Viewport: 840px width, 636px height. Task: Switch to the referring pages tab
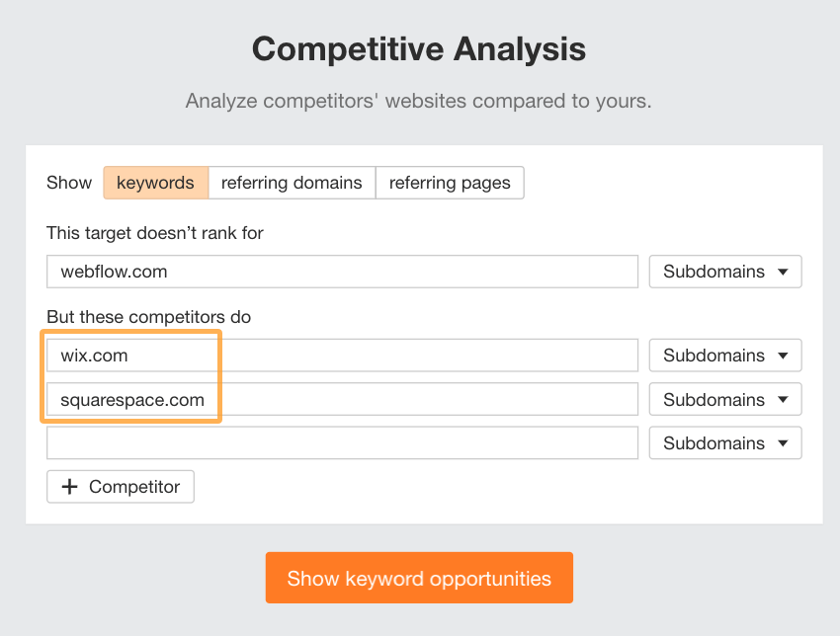point(450,183)
